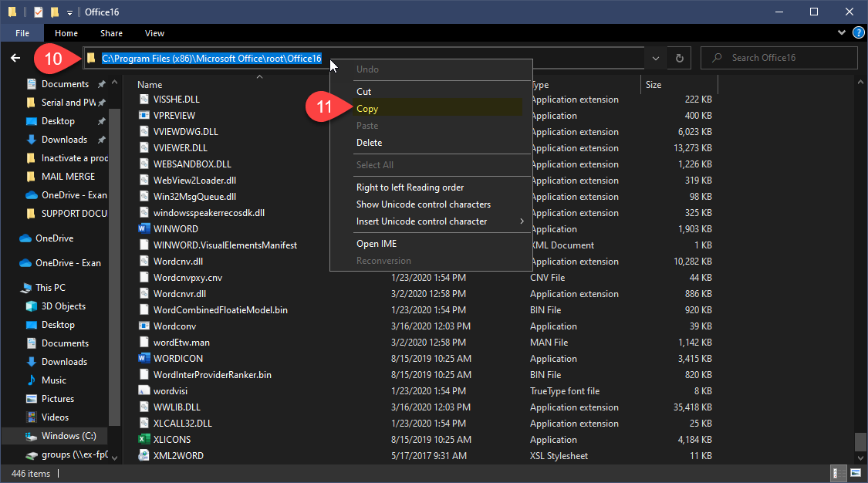Select the windowsspeakerrecosdk.dll file

coord(208,213)
